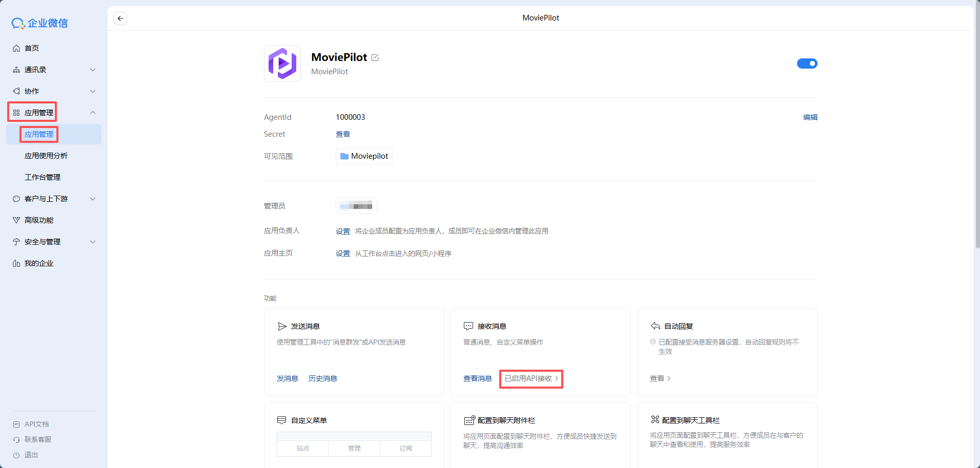Click the back arrow button
Viewport: 980px width, 468px height.
coord(120,18)
